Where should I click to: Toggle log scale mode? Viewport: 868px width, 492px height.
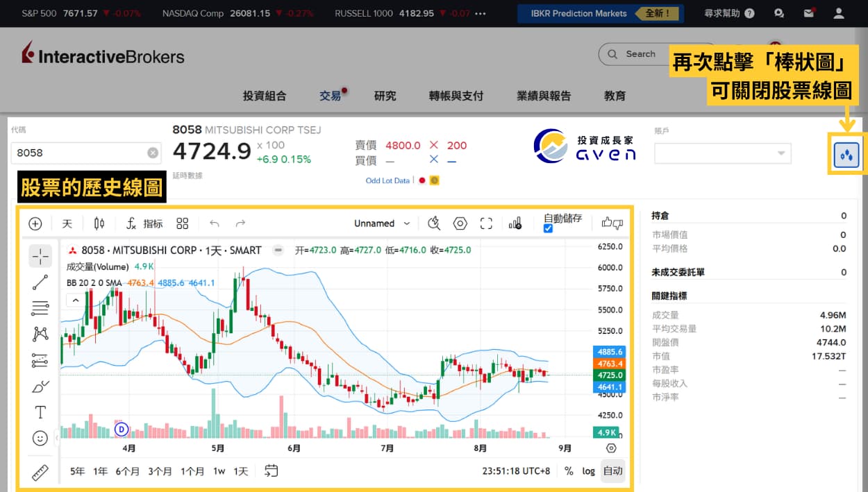[589, 470]
